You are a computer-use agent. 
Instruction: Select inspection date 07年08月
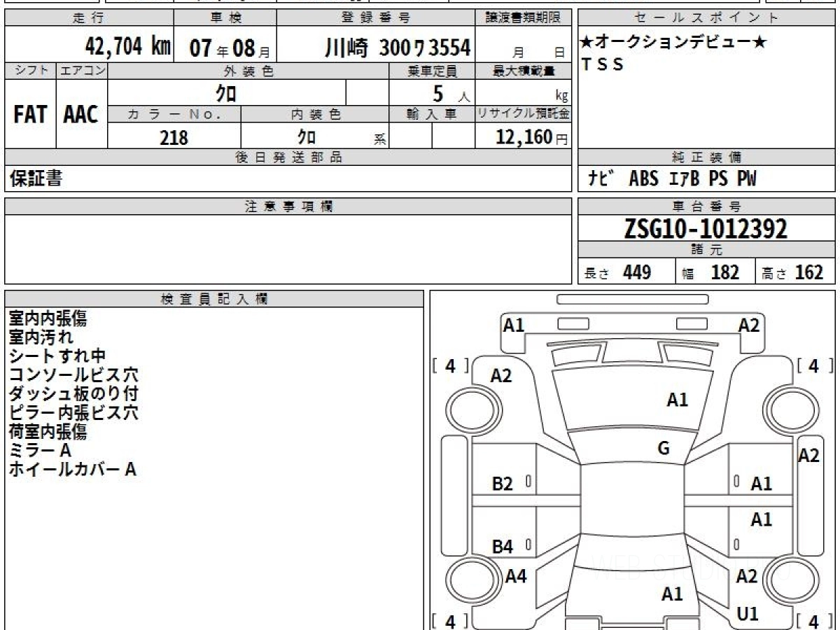point(230,48)
